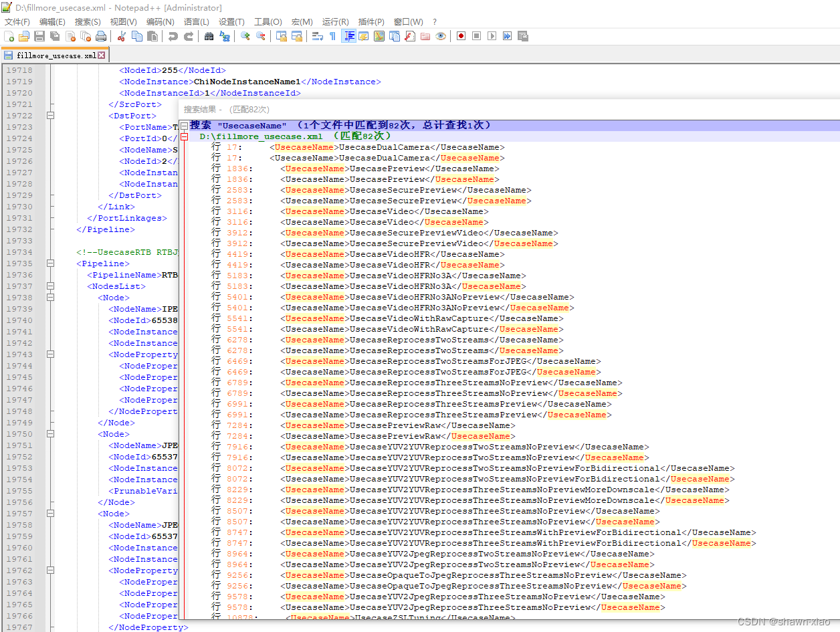Click the Zoom Out magnifier icon
The height and width of the screenshot is (632, 840).
pos(261,36)
